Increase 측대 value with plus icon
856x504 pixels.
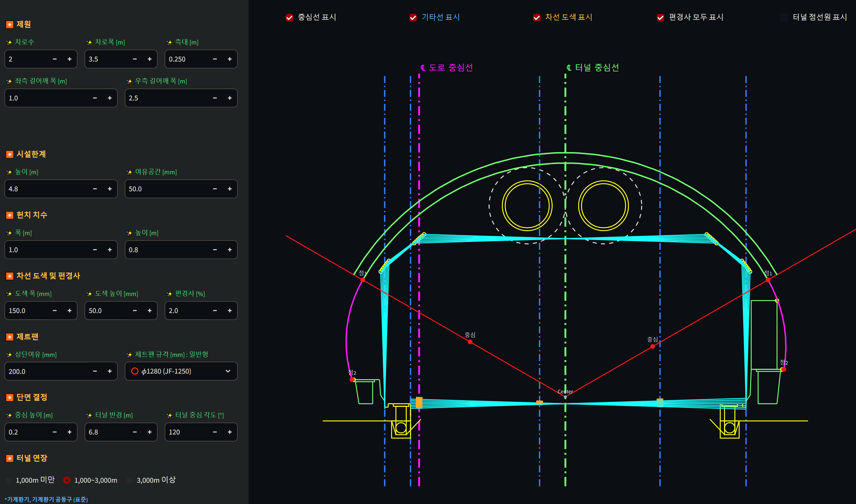pyautogui.click(x=230, y=59)
